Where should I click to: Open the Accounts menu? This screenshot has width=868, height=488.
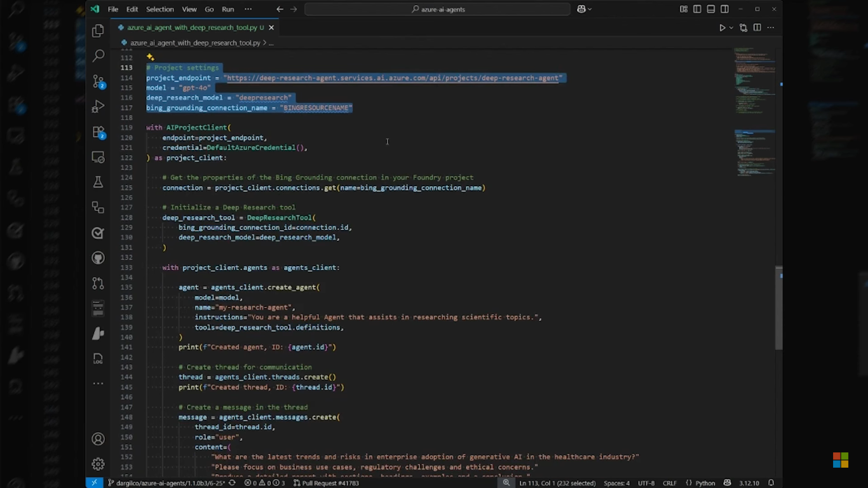[x=98, y=439]
